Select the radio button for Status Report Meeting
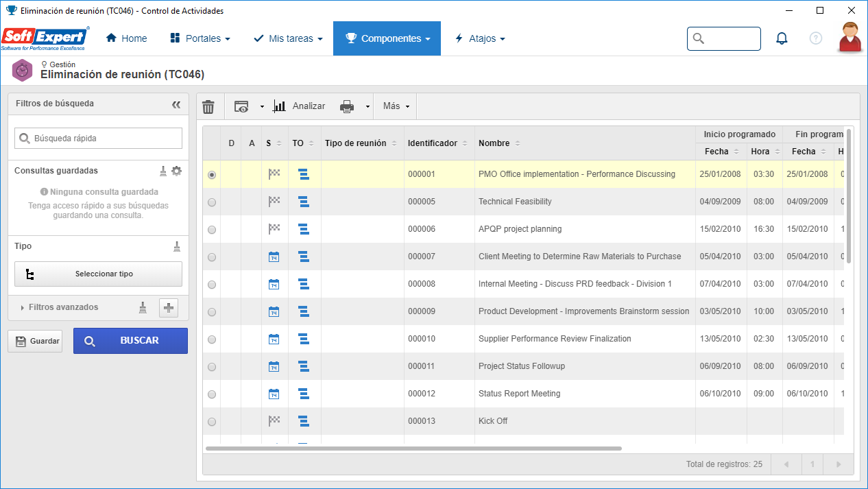 [212, 394]
